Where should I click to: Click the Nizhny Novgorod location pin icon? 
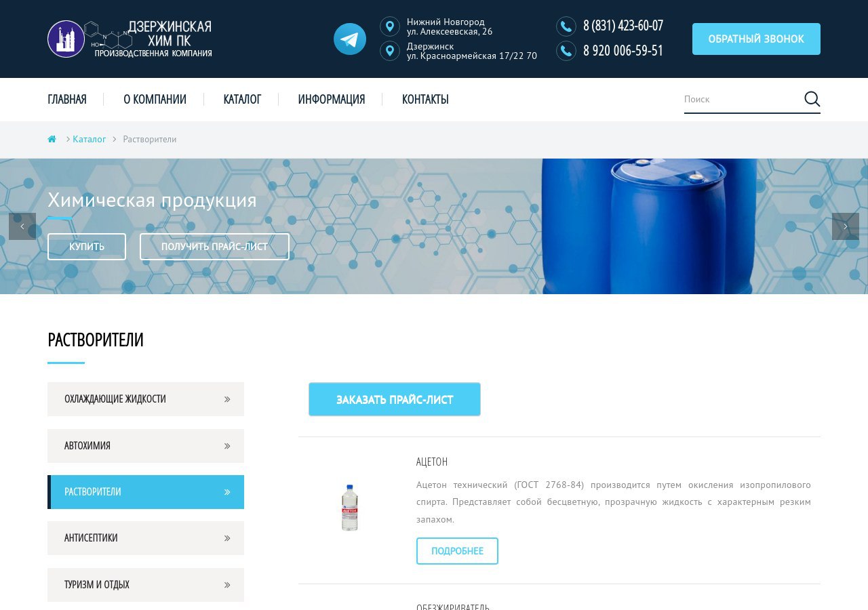click(390, 27)
